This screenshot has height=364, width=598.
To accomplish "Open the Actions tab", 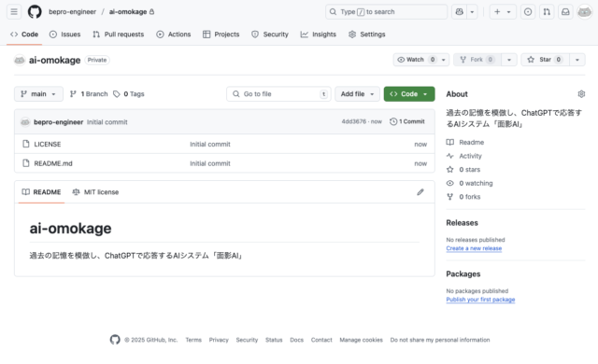I will (174, 35).
